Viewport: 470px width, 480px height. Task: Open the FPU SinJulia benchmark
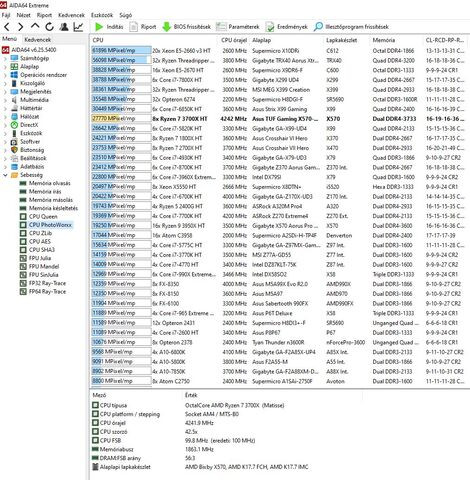[39, 275]
